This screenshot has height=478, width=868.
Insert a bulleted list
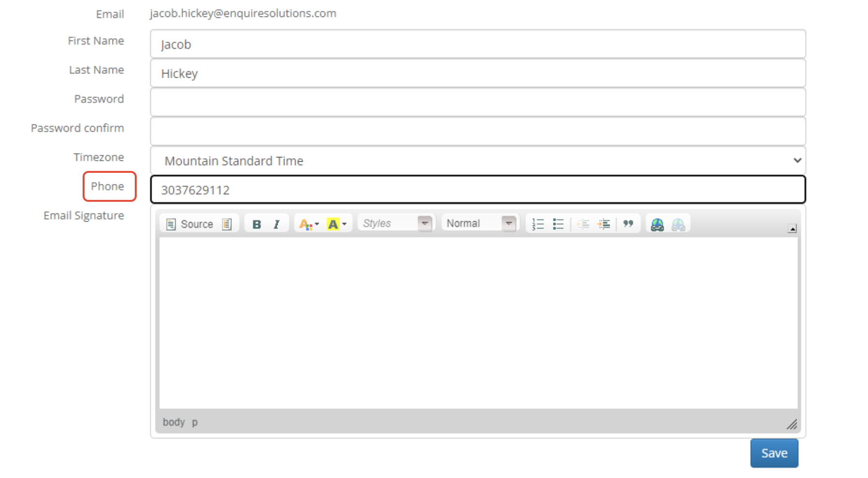tap(558, 223)
